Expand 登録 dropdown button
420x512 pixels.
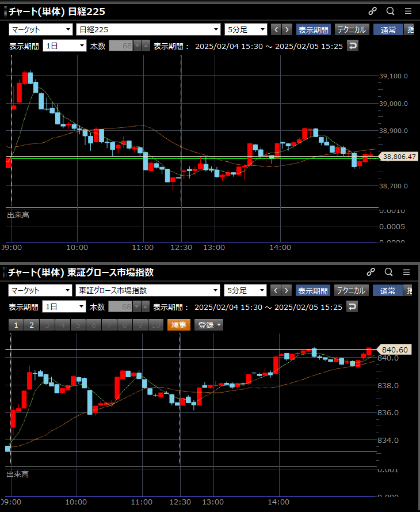[x=209, y=325]
